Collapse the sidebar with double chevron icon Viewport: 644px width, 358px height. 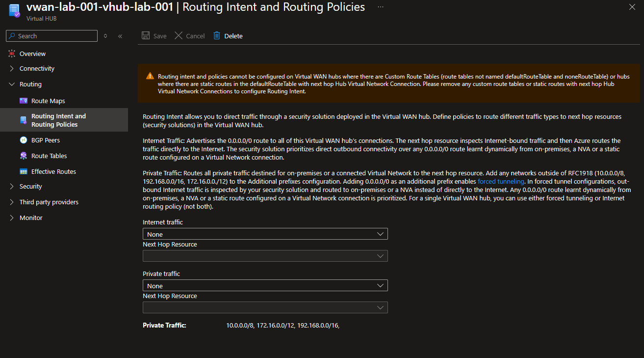pyautogui.click(x=120, y=36)
